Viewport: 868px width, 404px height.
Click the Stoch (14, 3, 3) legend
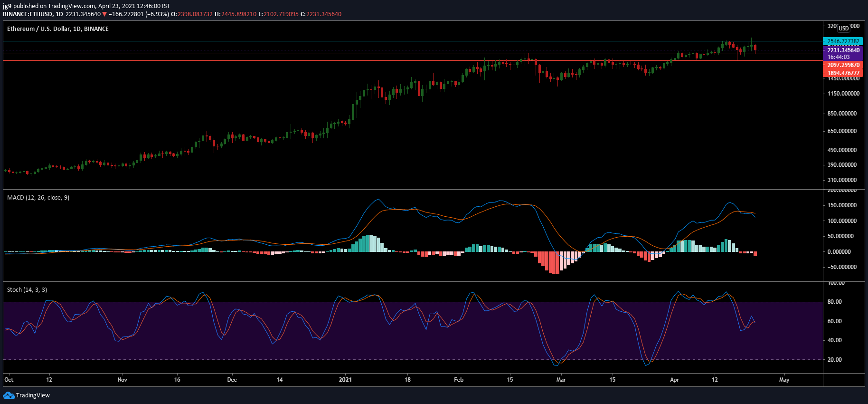pyautogui.click(x=27, y=290)
